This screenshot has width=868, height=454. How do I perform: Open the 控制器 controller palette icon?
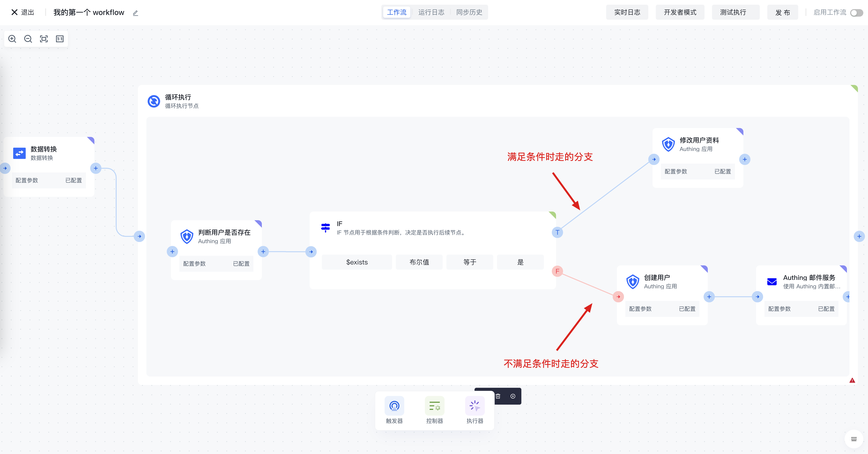[434, 406]
